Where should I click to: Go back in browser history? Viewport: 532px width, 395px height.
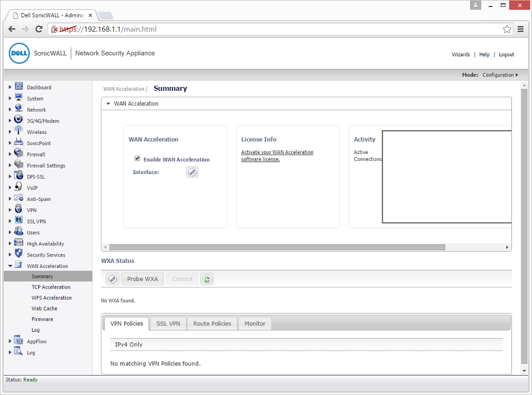12,29
